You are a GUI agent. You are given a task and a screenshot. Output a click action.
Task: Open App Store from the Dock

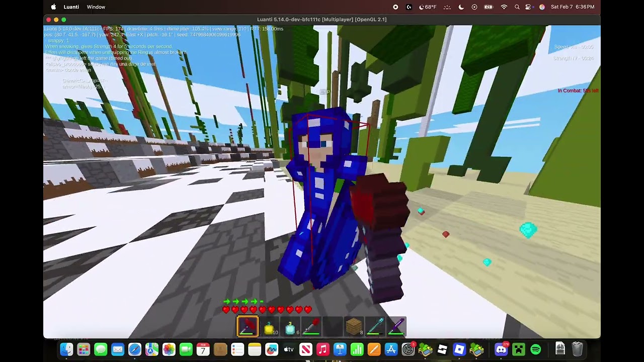tap(391, 349)
